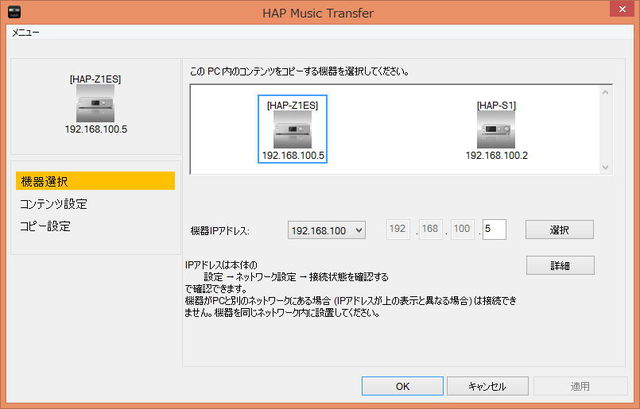
Task: Click the キャンセル button
Action: (x=488, y=386)
